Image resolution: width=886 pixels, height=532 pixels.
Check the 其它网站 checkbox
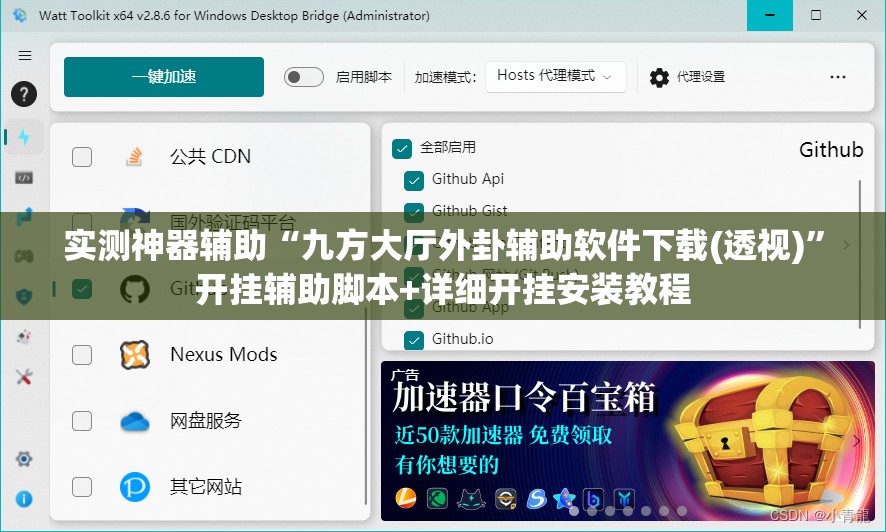click(x=82, y=487)
